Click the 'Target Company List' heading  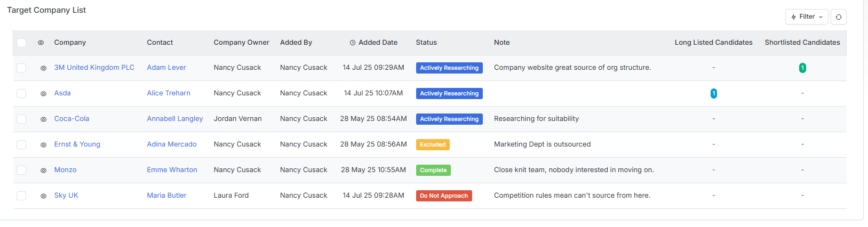[46, 10]
